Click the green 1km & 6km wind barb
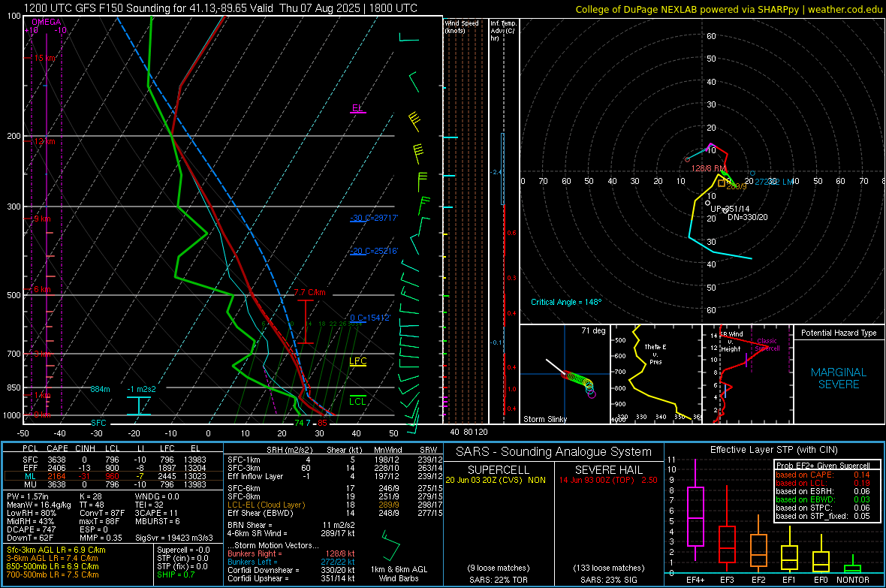This screenshot has width=886, height=588. [390, 545]
